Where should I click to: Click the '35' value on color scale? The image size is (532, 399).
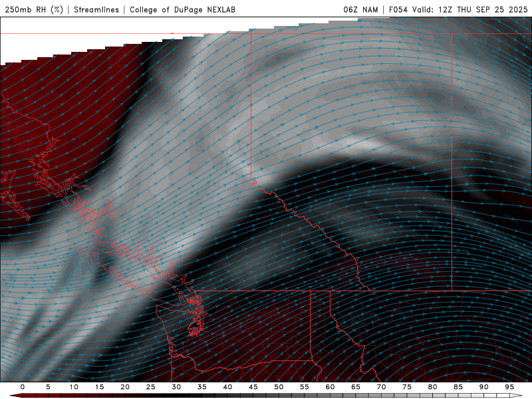pos(202,387)
